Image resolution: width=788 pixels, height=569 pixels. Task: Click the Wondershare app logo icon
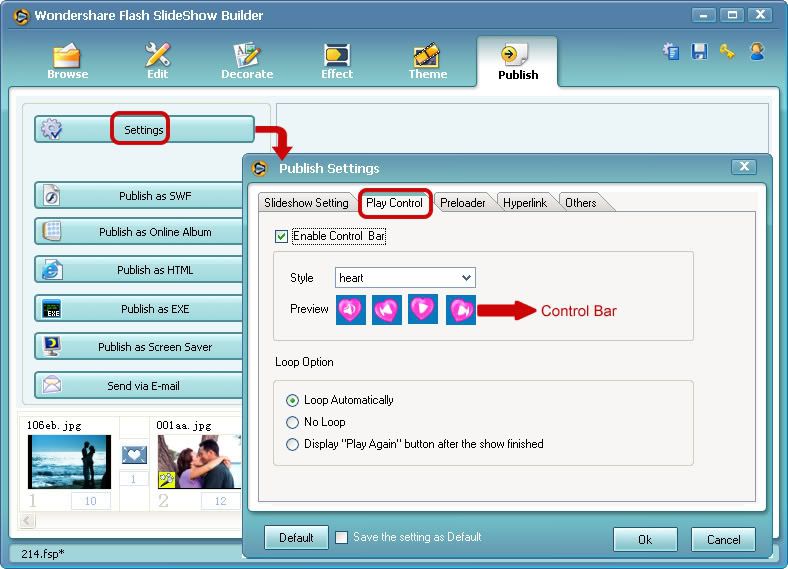21,16
